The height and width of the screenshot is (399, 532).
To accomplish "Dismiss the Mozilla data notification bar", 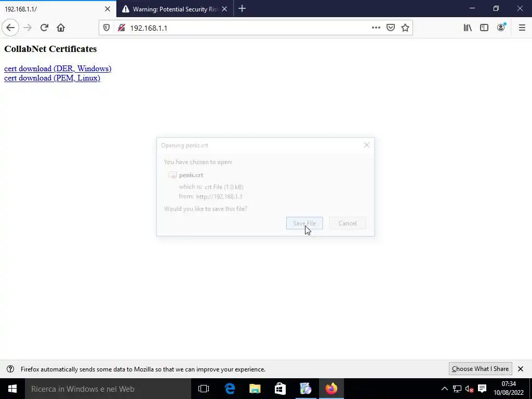I will [x=521, y=369].
